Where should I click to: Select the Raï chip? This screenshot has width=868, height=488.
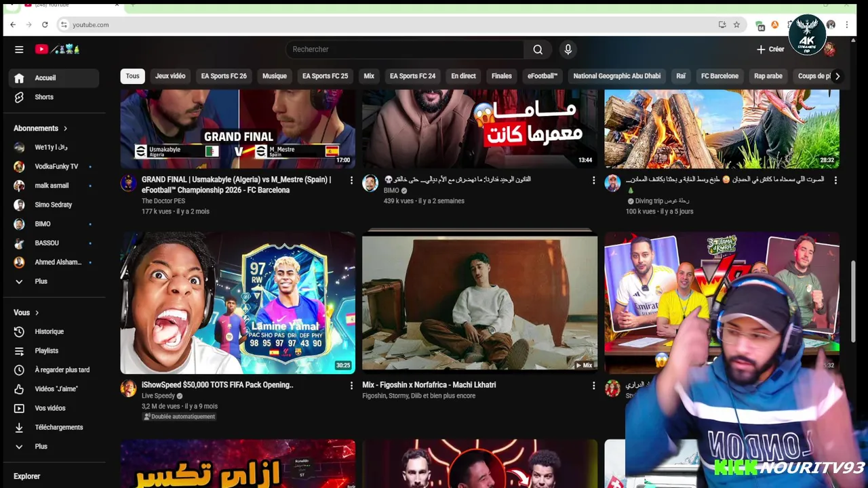pos(681,76)
